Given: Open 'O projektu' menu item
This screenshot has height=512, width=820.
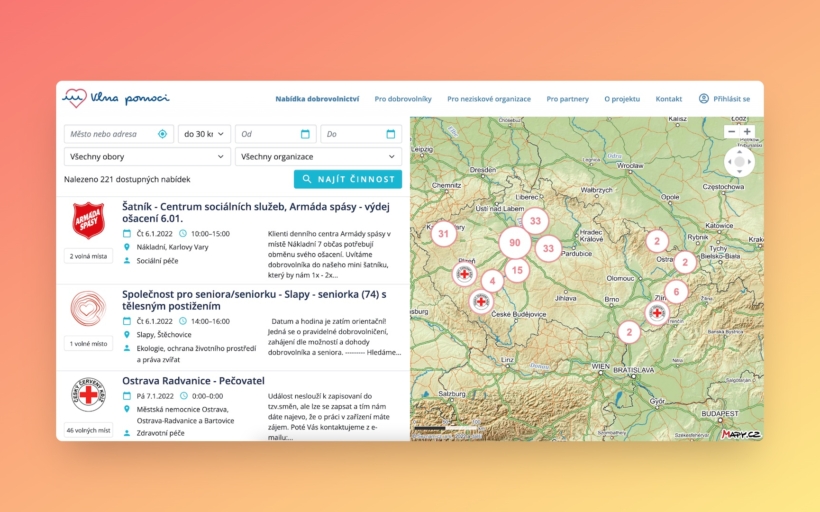Looking at the screenshot, I should pyautogui.click(x=622, y=99).
